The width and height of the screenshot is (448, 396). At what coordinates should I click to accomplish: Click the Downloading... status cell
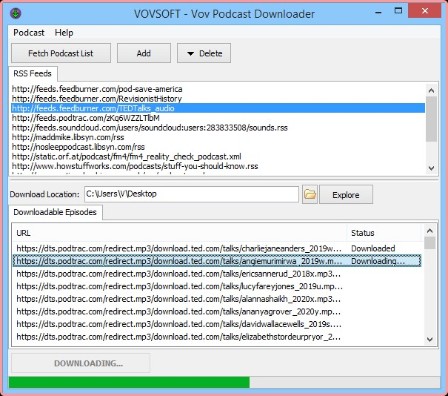pyautogui.click(x=378, y=261)
